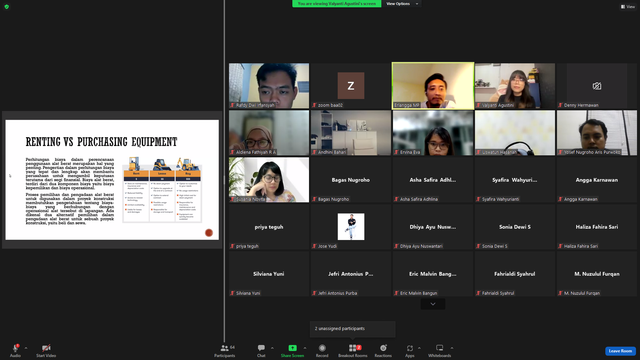
Task: Select Erlangga's highlighted video tile
Action: click(433, 86)
